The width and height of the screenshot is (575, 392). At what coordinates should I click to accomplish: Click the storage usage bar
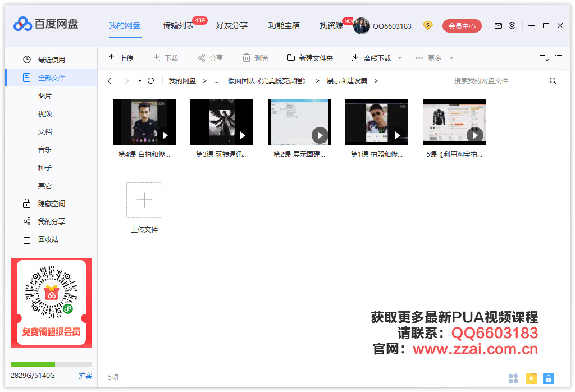click(x=51, y=364)
